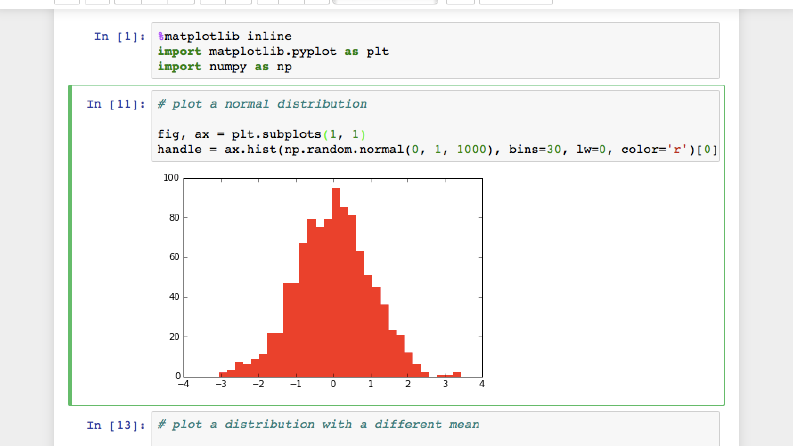This screenshot has width=793, height=446.
Task: Click the color='r' argument in hist call
Action: (x=654, y=150)
